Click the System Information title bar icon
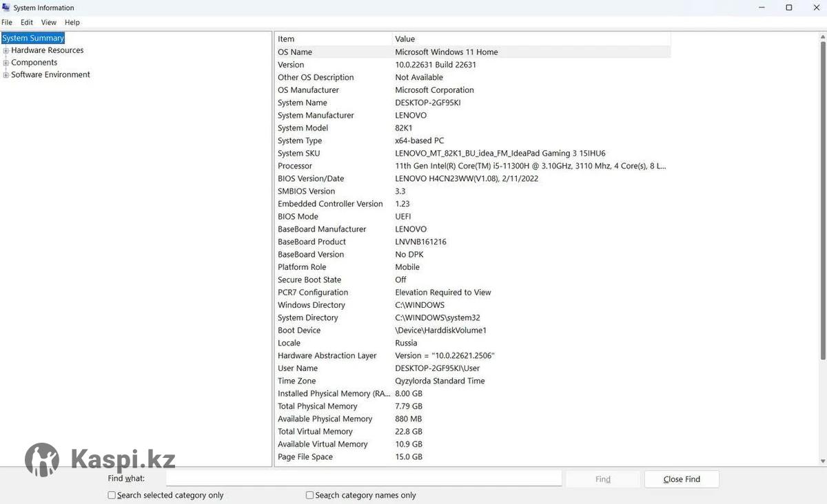The width and height of the screenshot is (827, 504). 6,8
